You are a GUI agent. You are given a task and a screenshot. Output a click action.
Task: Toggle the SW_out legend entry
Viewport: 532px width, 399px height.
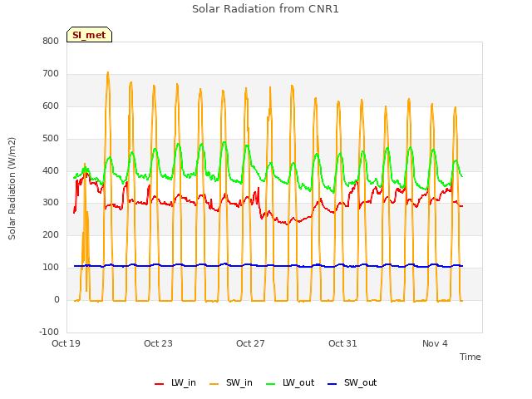(x=352, y=382)
